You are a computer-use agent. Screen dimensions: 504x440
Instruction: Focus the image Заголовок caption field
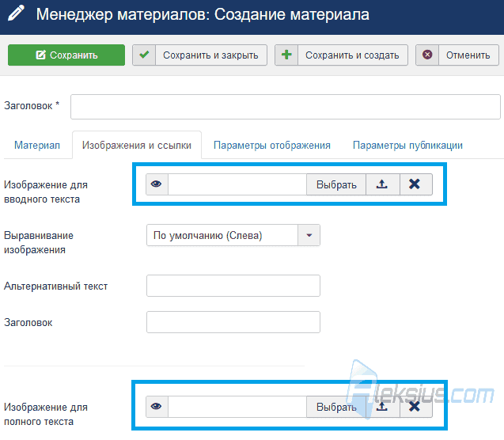[x=233, y=322]
